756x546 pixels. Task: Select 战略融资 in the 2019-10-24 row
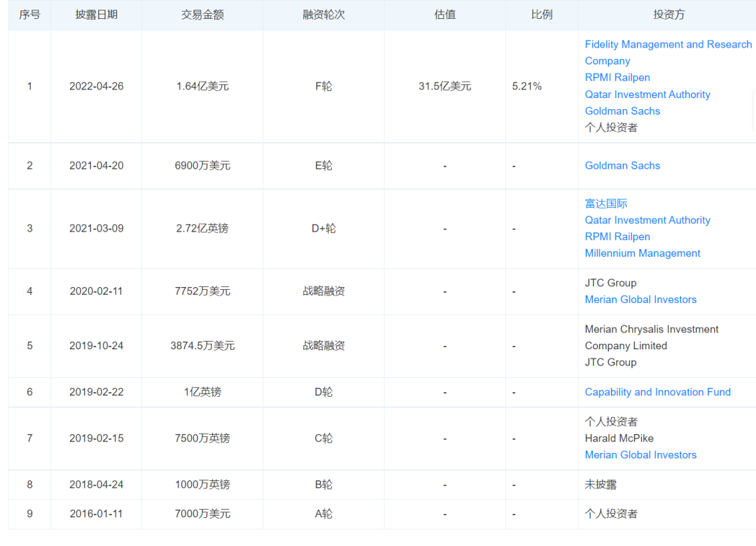(x=323, y=346)
